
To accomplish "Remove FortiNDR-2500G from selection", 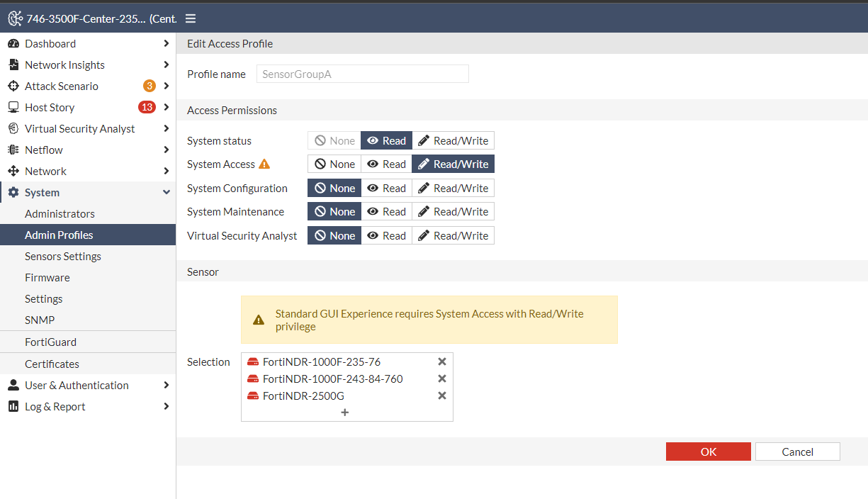I will [x=442, y=396].
